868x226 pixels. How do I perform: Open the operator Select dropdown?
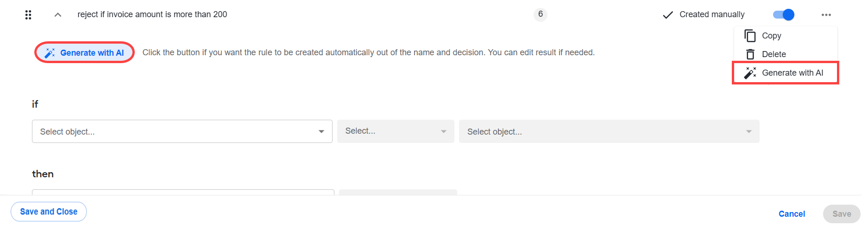coord(396,131)
